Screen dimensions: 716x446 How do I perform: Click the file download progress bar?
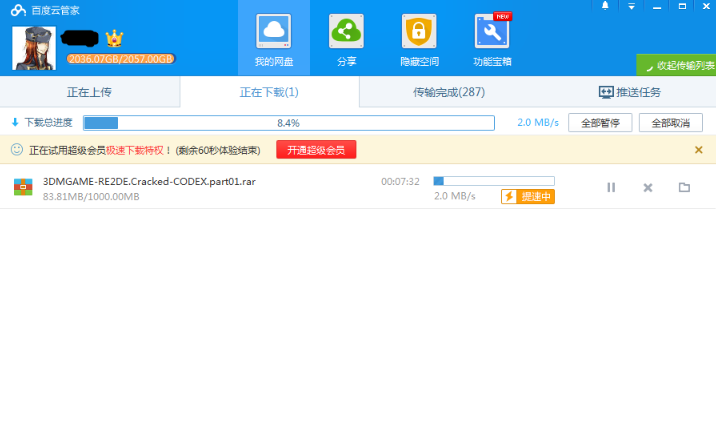[x=494, y=181]
